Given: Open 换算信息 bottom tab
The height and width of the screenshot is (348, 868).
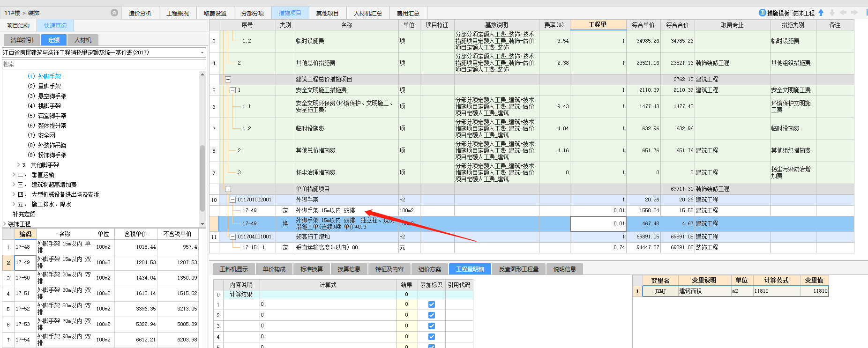Looking at the screenshot, I should [349, 269].
